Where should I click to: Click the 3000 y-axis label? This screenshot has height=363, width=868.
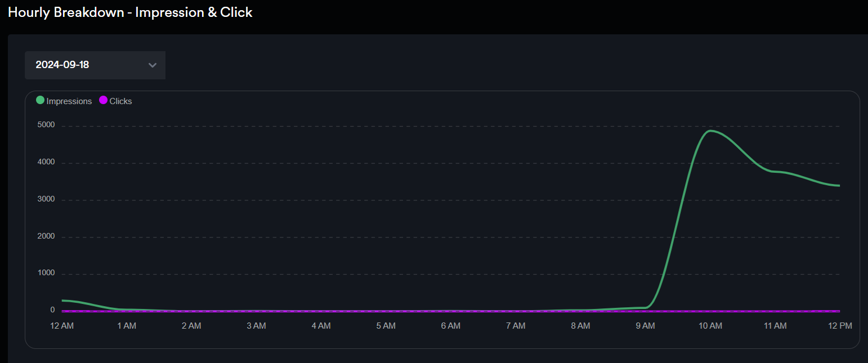coord(46,199)
